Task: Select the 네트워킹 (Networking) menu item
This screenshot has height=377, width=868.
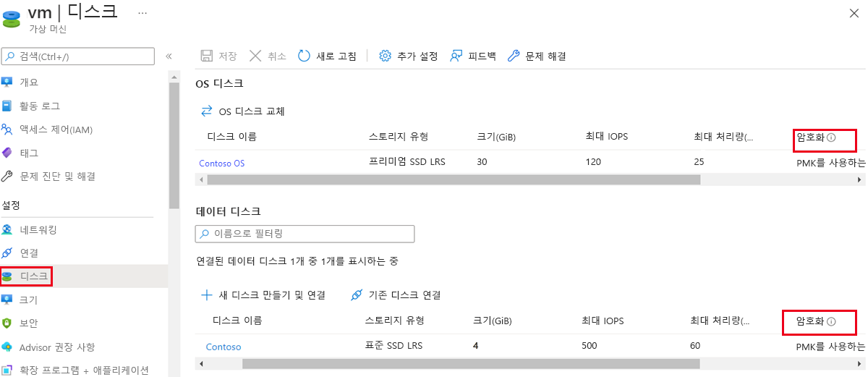Action: [38, 229]
